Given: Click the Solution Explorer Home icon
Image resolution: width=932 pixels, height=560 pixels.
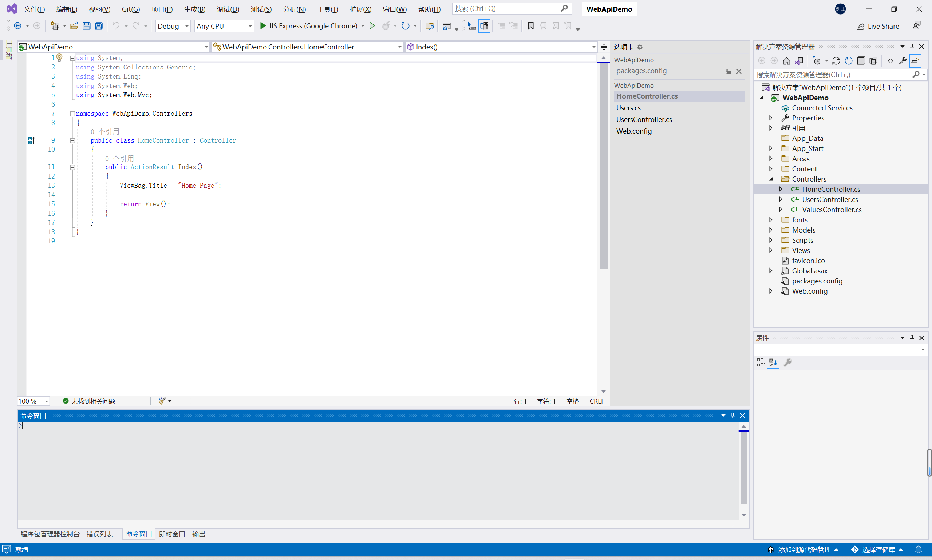Looking at the screenshot, I should click(787, 61).
